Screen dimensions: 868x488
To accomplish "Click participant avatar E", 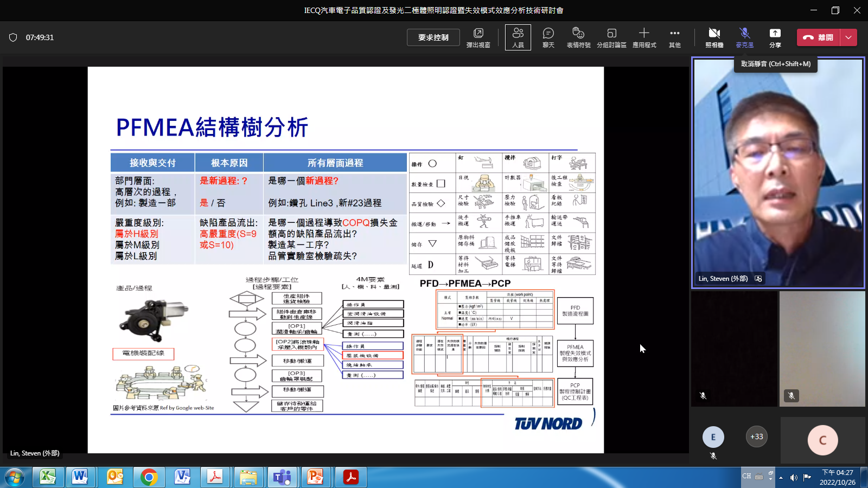I will click(713, 437).
